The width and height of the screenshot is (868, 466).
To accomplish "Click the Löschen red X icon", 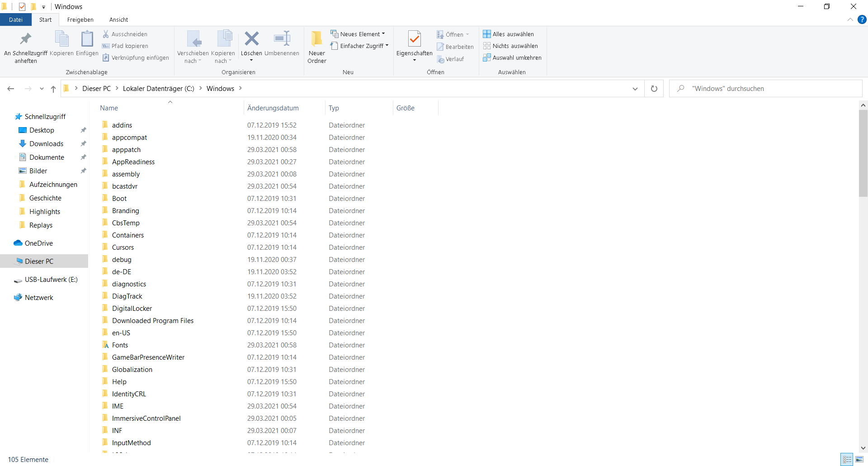I will pyautogui.click(x=252, y=39).
